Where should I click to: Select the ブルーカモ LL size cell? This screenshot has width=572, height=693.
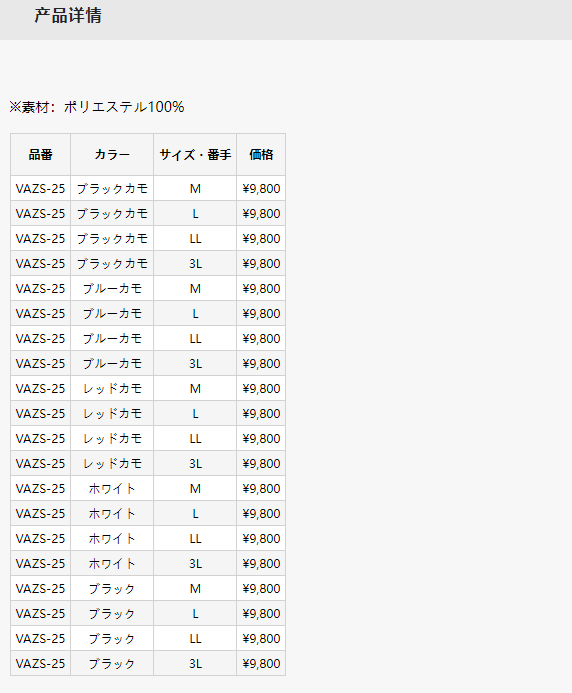coord(195,339)
